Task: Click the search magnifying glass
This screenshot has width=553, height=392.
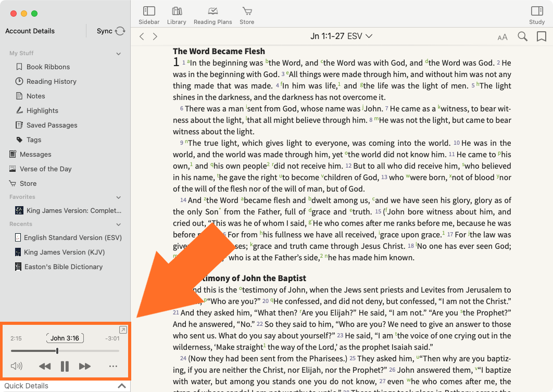Action: click(522, 36)
